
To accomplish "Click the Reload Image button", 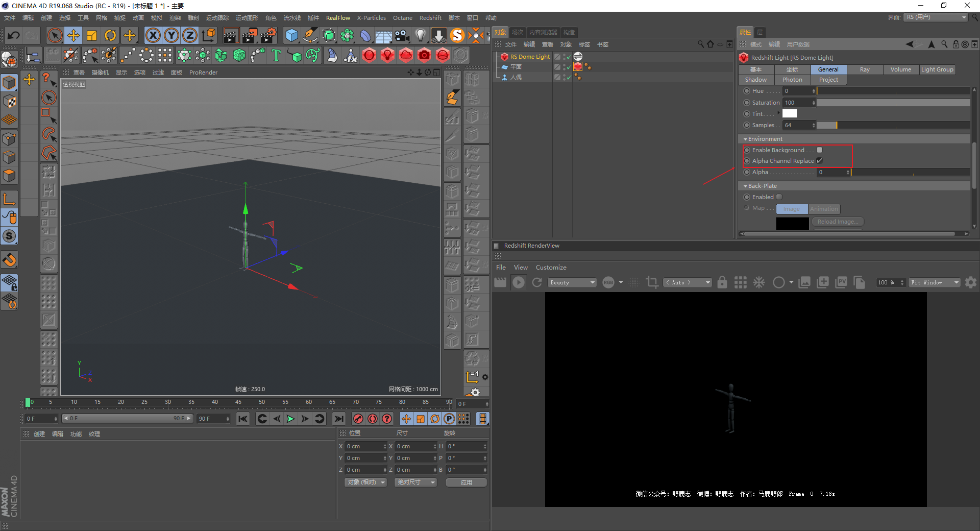I will click(x=838, y=222).
